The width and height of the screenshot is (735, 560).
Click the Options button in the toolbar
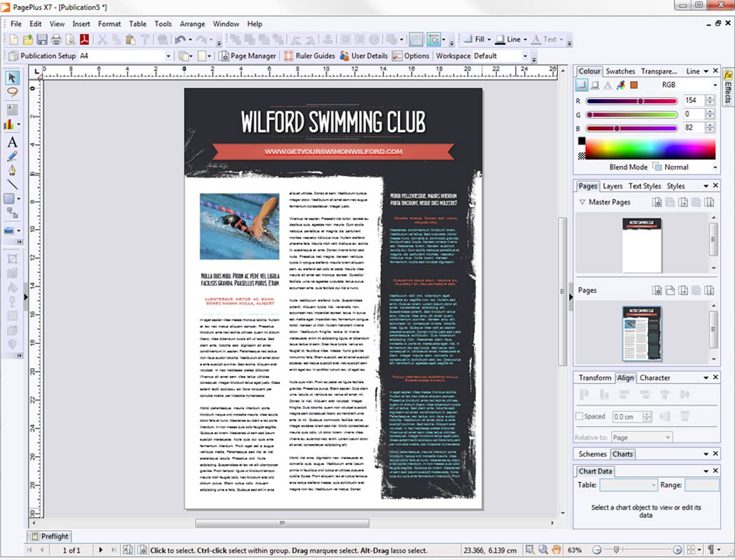pos(411,55)
